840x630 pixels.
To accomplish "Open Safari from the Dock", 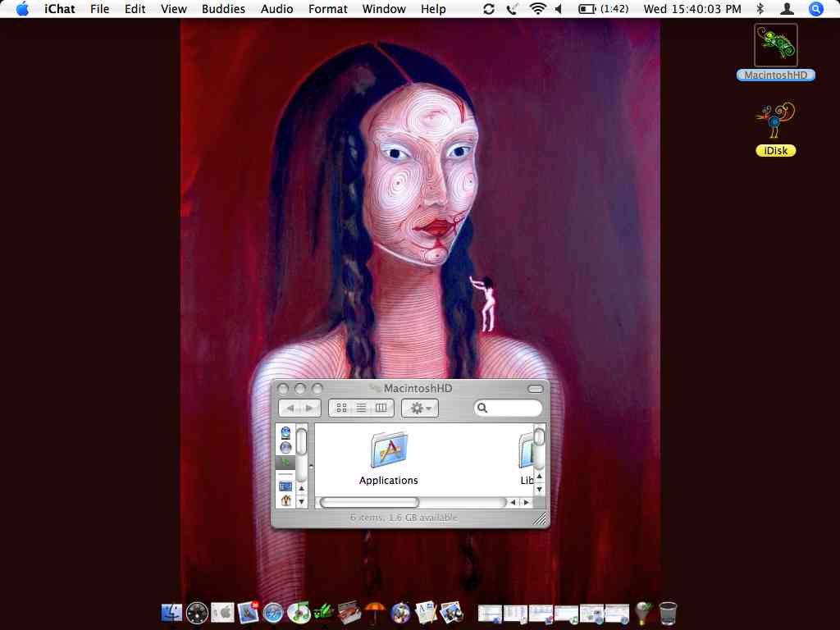I will point(273,612).
